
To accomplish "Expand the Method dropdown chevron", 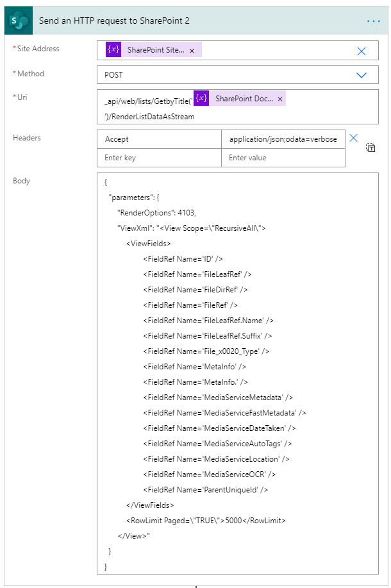I will coord(361,75).
